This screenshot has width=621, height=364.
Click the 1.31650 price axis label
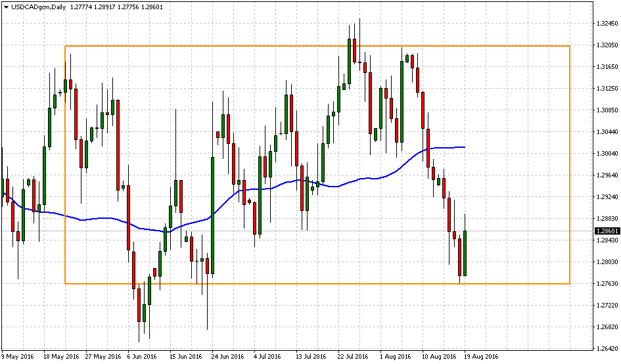point(607,66)
